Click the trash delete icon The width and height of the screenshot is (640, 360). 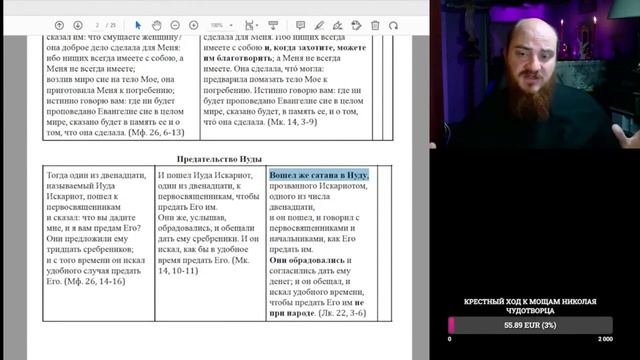coord(375,25)
